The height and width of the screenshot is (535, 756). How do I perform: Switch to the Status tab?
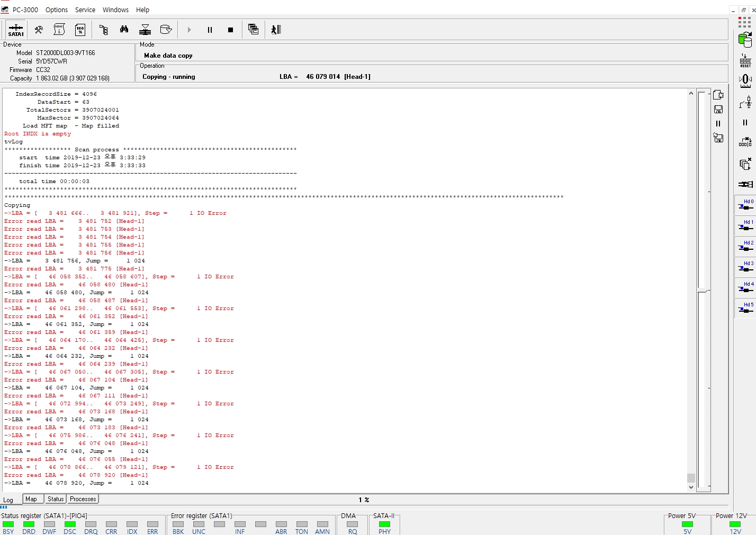(56, 499)
